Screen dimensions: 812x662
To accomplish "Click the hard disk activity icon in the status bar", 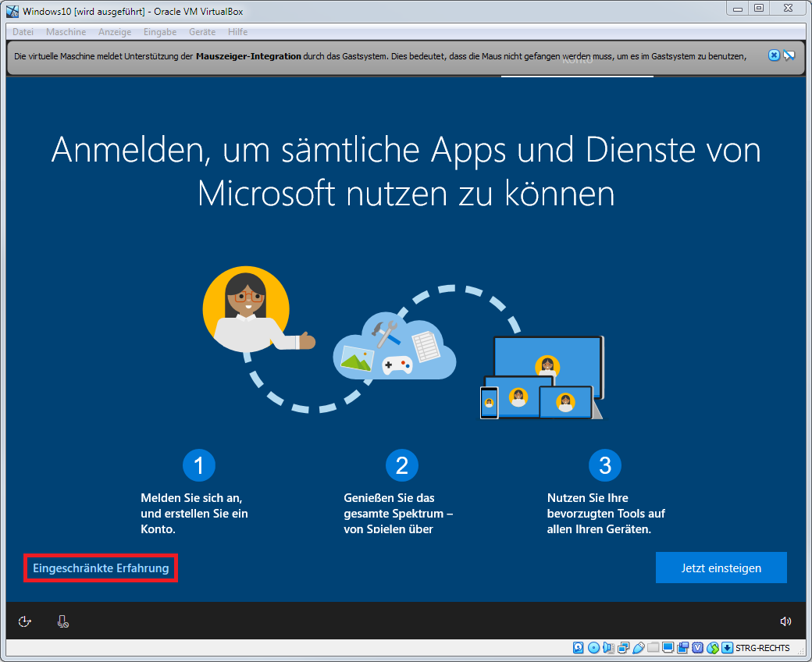I will pyautogui.click(x=578, y=647).
